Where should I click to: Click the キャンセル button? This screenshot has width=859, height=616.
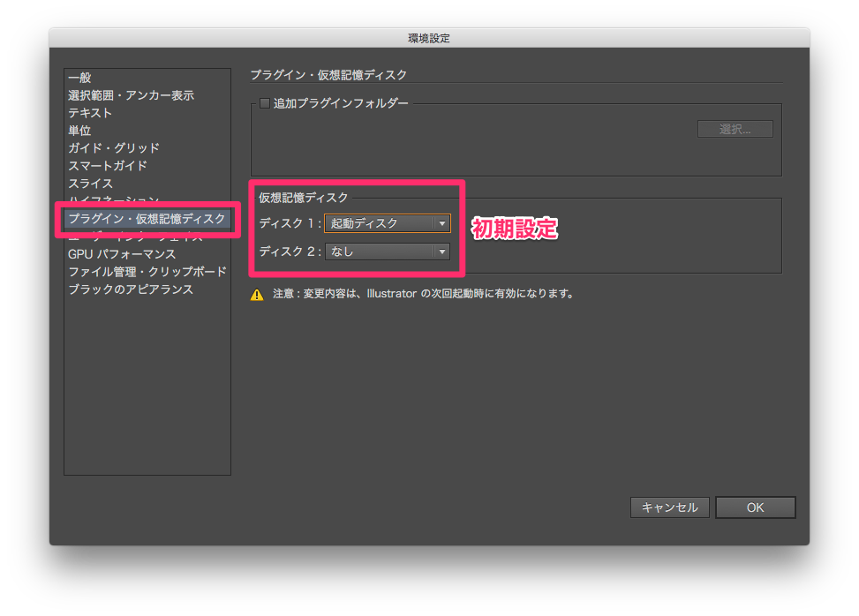point(669,507)
